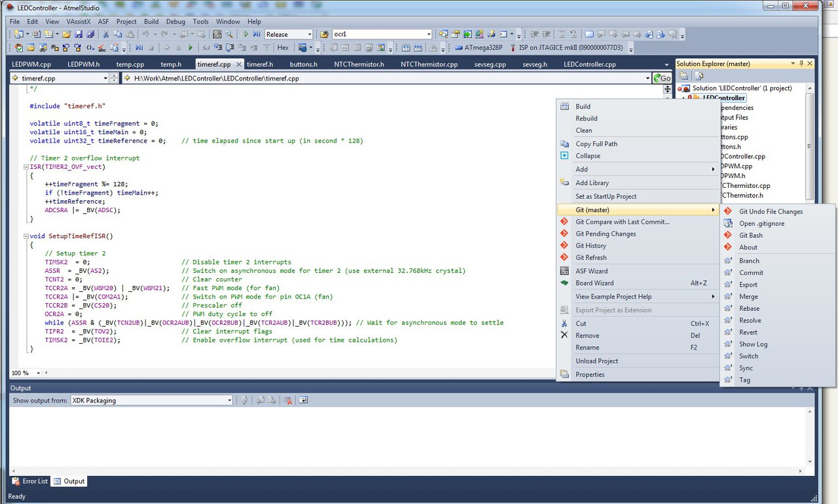This screenshot has width=838, height=504.
Task: Click the Save icon in the toolbar
Action: click(78, 34)
